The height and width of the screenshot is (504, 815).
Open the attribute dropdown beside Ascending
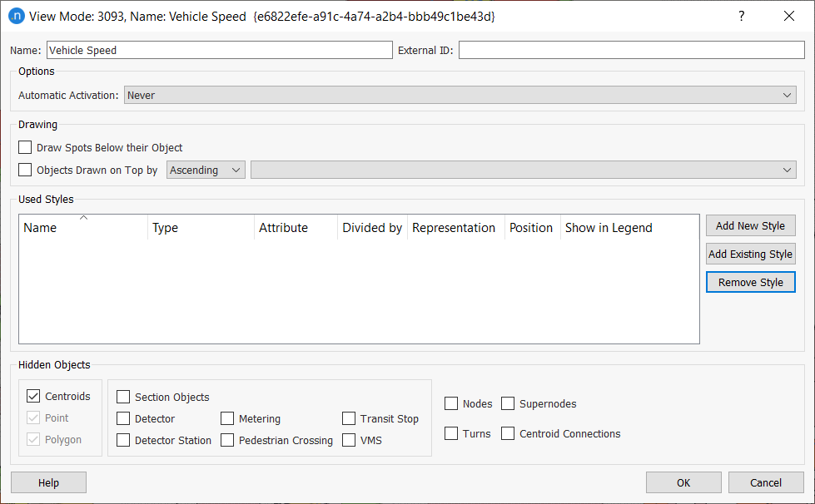[x=523, y=170]
